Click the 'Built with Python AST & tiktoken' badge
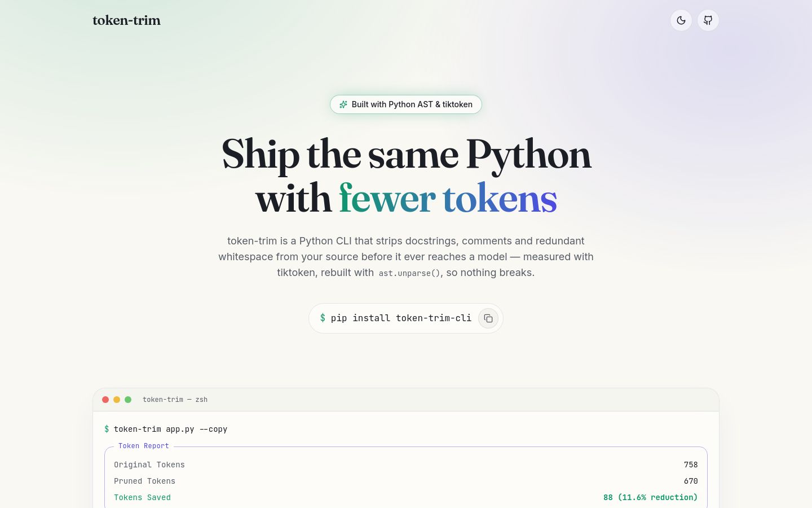This screenshot has height=508, width=812. (x=406, y=104)
